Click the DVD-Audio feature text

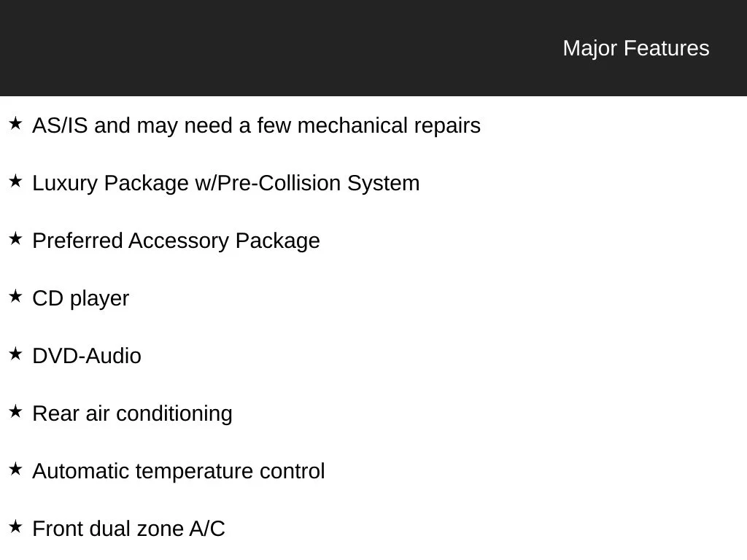click(x=87, y=356)
